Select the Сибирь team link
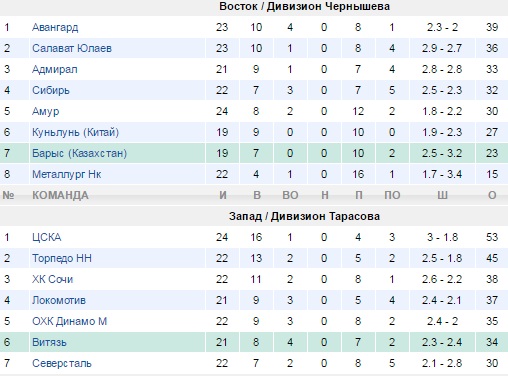This screenshot has height=376, width=508. 51,90
